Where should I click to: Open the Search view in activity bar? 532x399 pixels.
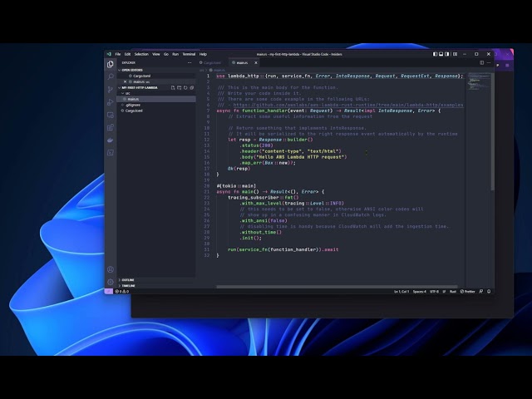click(111, 76)
